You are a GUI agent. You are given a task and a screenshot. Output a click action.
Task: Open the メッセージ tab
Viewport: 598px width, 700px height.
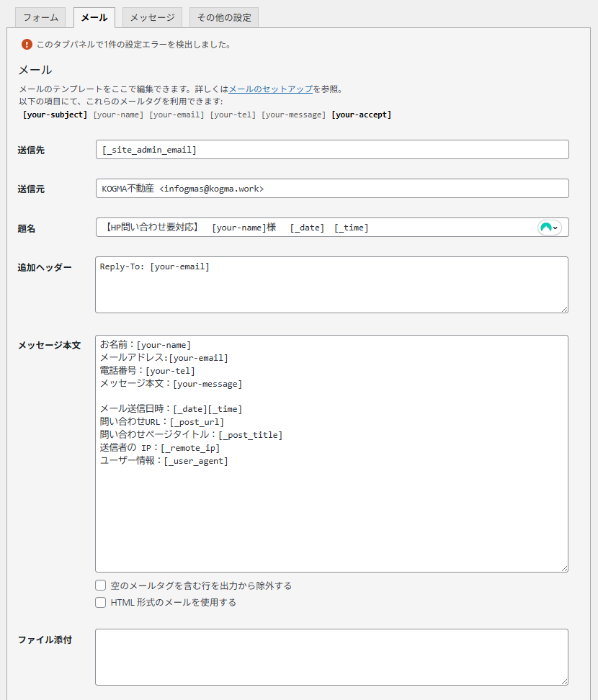[x=152, y=17]
